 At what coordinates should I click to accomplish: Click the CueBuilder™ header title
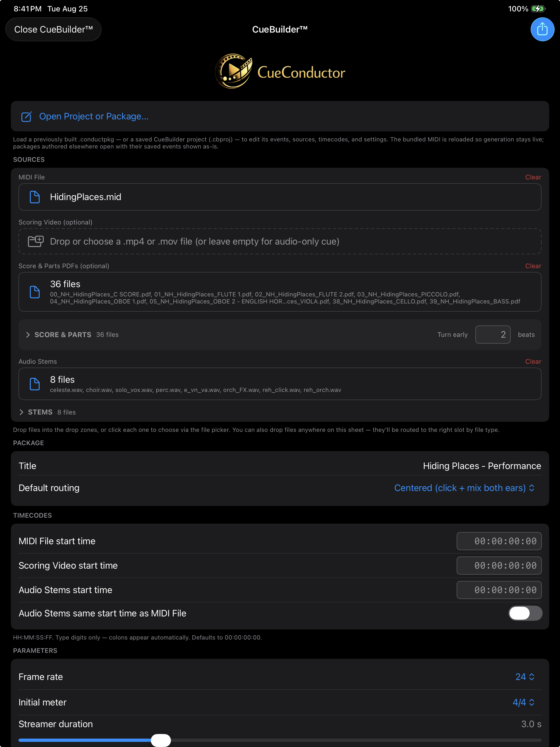tap(280, 29)
